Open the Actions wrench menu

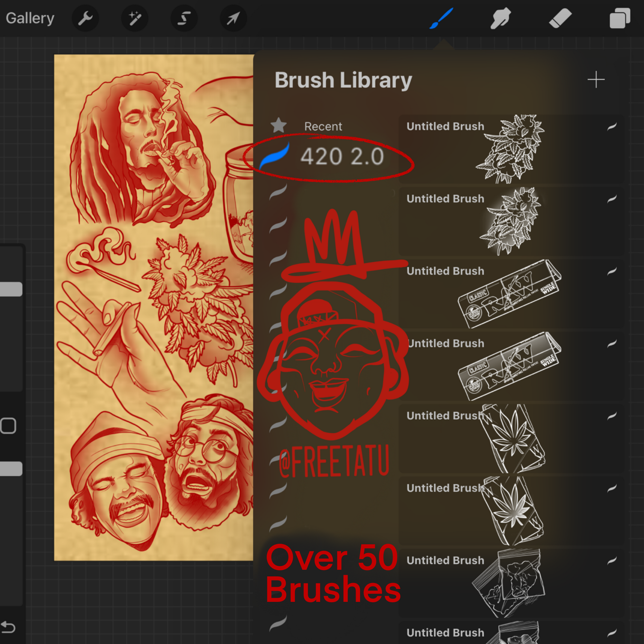(x=85, y=18)
